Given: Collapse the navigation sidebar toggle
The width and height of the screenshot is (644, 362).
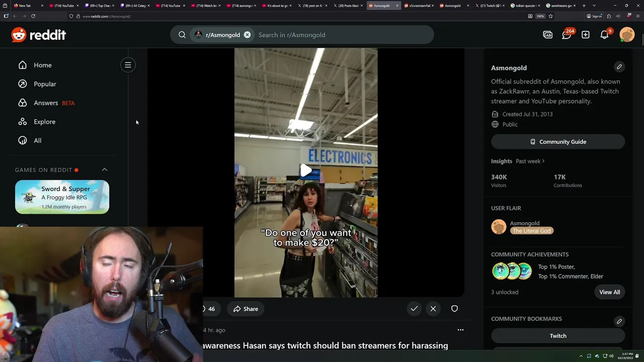Looking at the screenshot, I should [128, 65].
